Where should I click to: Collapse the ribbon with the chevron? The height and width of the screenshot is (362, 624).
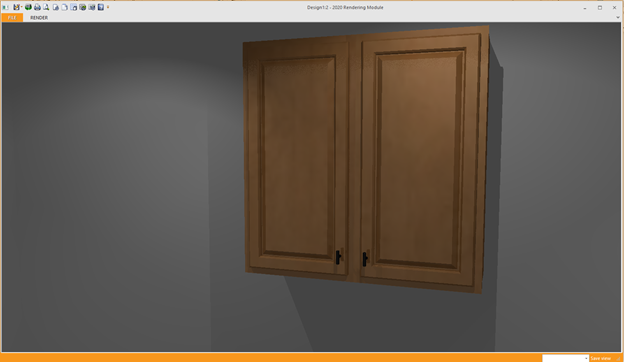(x=618, y=18)
